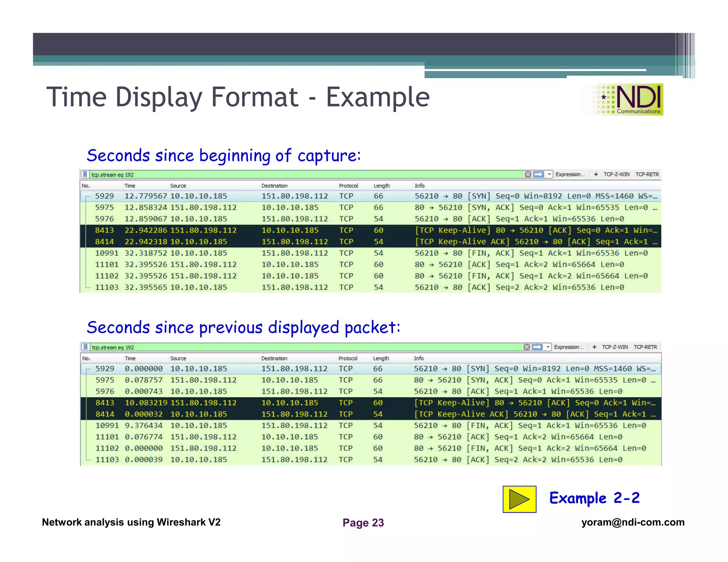Screen dimensions: 728x562
Task: Select lower packet 5976 with time 0.000743
Action: 371,391
